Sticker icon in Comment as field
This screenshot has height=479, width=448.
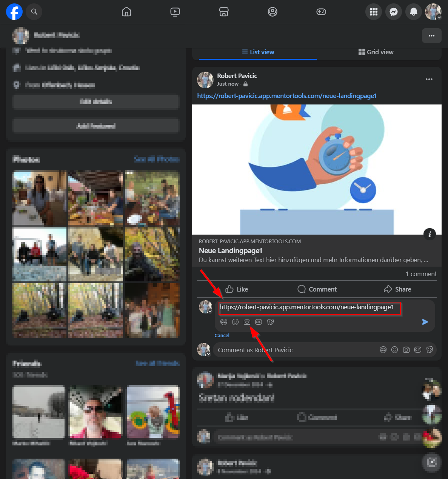(430, 350)
